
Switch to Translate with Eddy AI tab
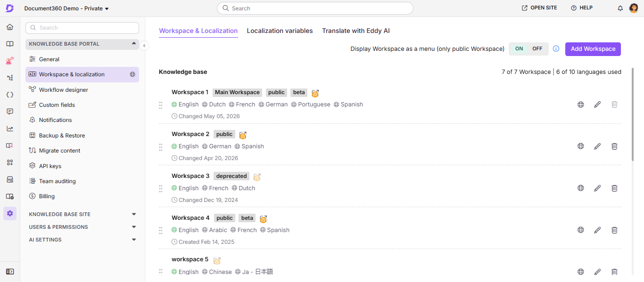356,31
